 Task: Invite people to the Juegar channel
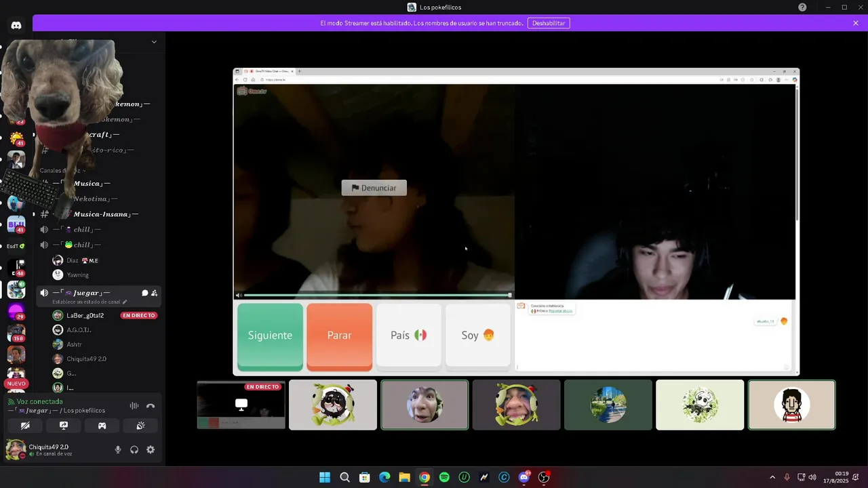click(x=155, y=293)
